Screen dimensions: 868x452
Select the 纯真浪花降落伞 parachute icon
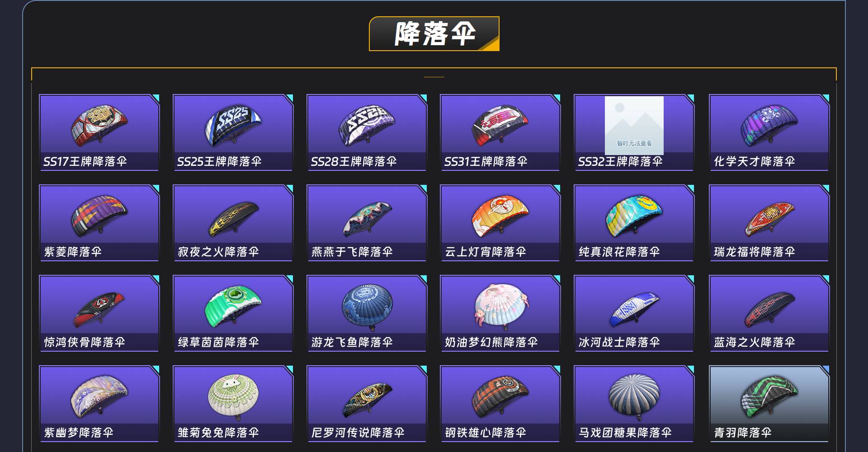634,217
